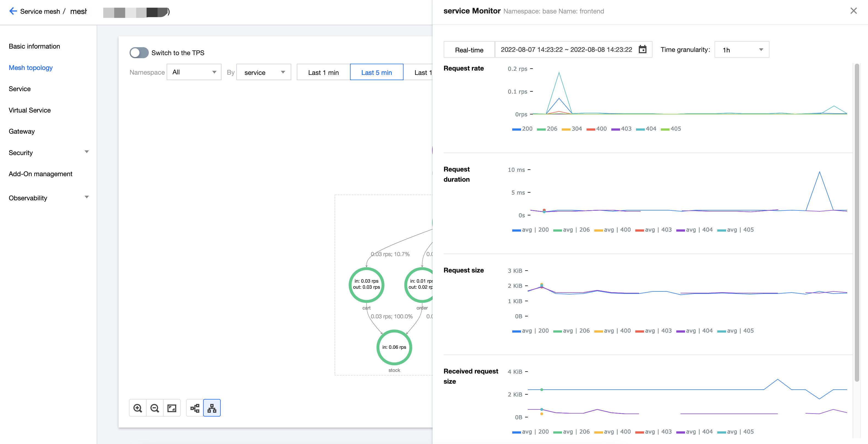Click the stock service node circle

394,347
